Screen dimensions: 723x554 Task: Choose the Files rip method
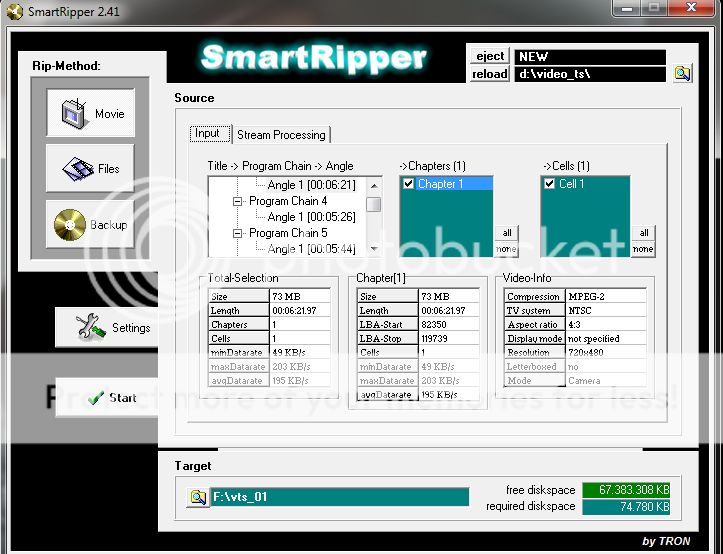tap(90, 168)
